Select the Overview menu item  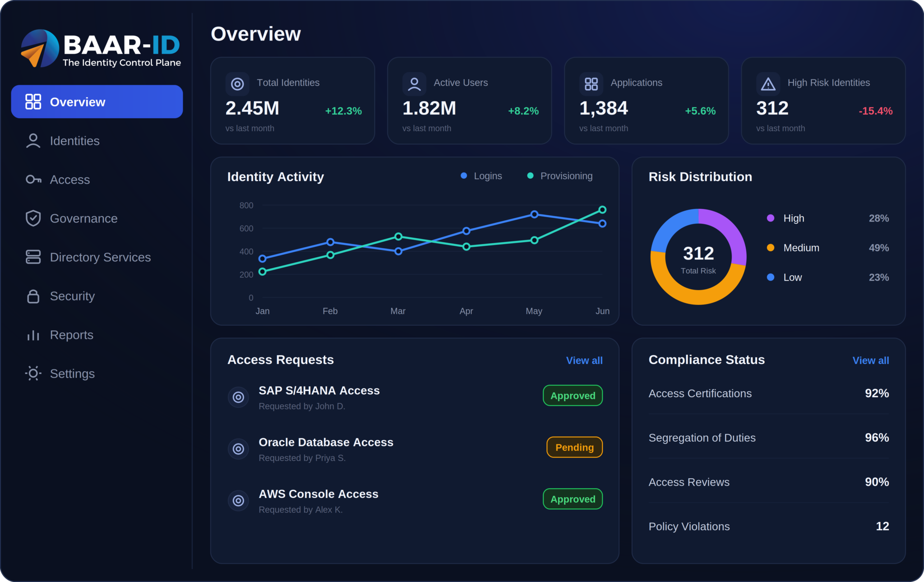97,102
